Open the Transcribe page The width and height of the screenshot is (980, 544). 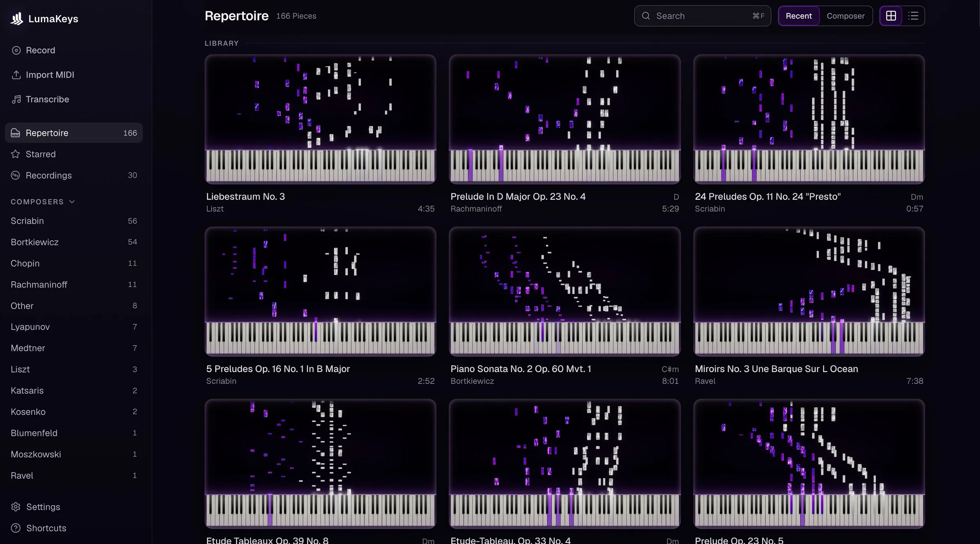(x=74, y=99)
